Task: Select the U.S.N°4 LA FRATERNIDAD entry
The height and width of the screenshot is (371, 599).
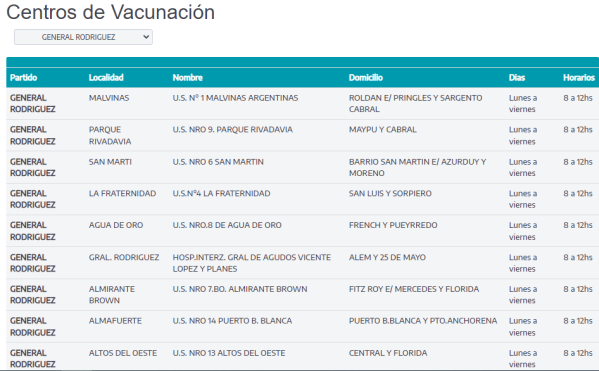Action: (x=222, y=193)
